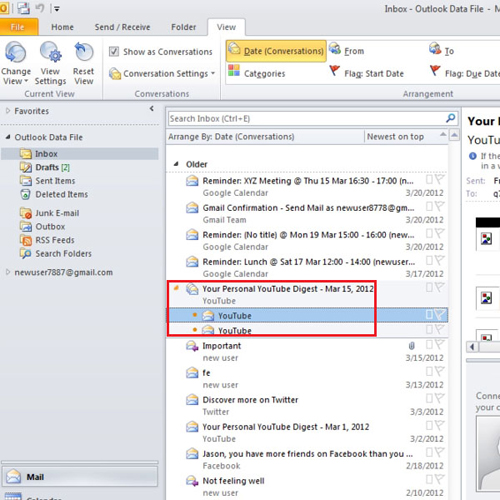Open the Facebook friends email from Jason
This screenshot has width=500, height=500.
(307, 460)
